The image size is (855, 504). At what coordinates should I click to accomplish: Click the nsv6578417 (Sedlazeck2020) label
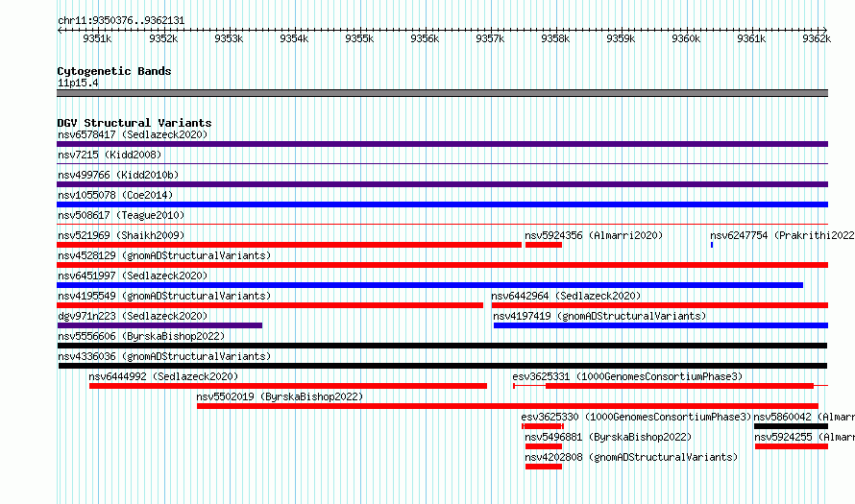[133, 134]
